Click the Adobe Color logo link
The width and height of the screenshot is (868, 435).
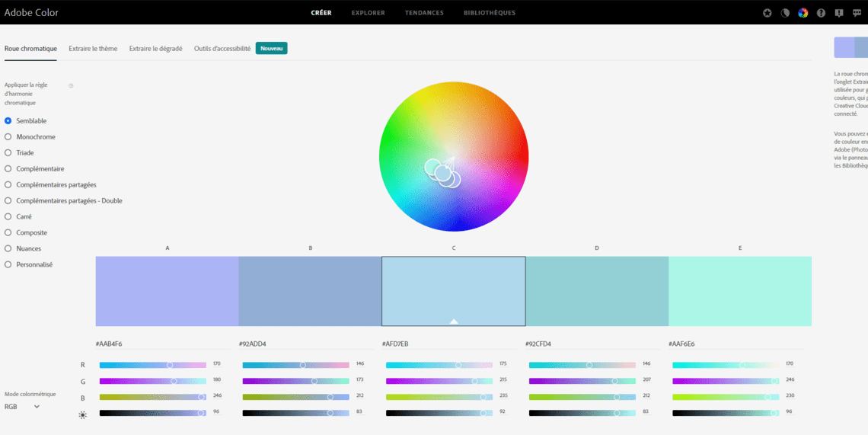pyautogui.click(x=31, y=12)
